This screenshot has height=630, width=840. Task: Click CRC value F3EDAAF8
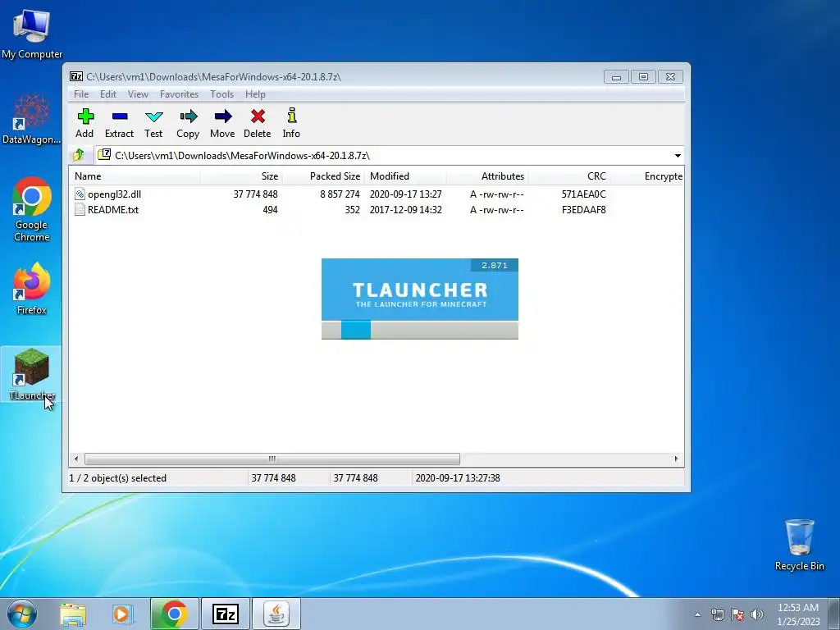(583, 209)
